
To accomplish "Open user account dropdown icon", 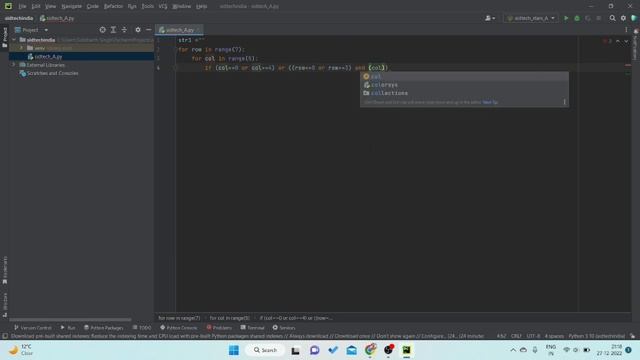I will 490,18.
